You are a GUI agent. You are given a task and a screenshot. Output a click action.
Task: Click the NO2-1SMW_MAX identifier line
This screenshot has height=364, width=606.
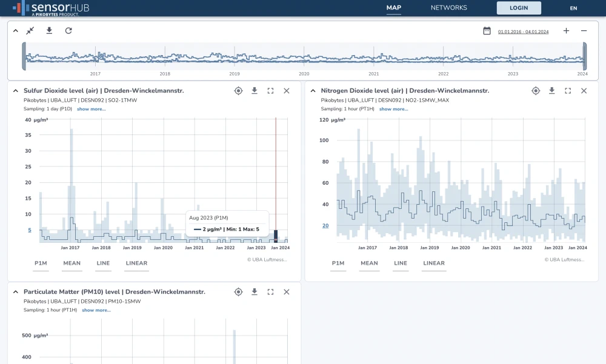pos(385,100)
